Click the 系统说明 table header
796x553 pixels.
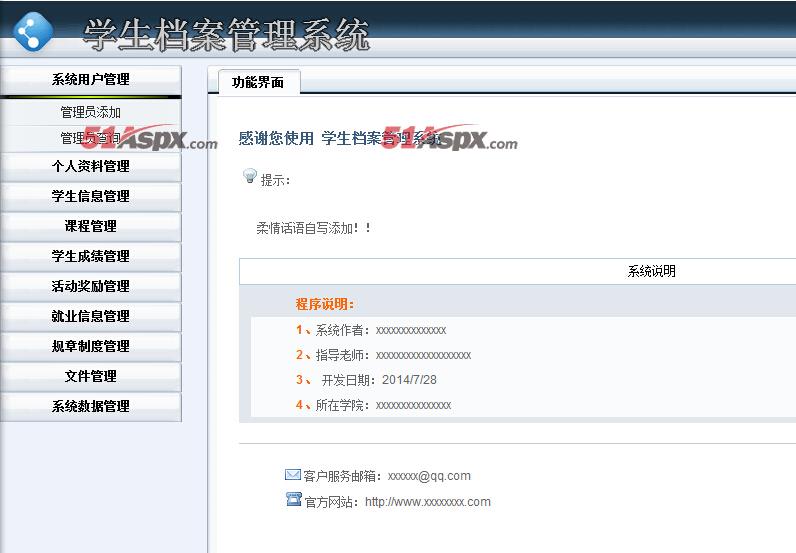(x=651, y=271)
